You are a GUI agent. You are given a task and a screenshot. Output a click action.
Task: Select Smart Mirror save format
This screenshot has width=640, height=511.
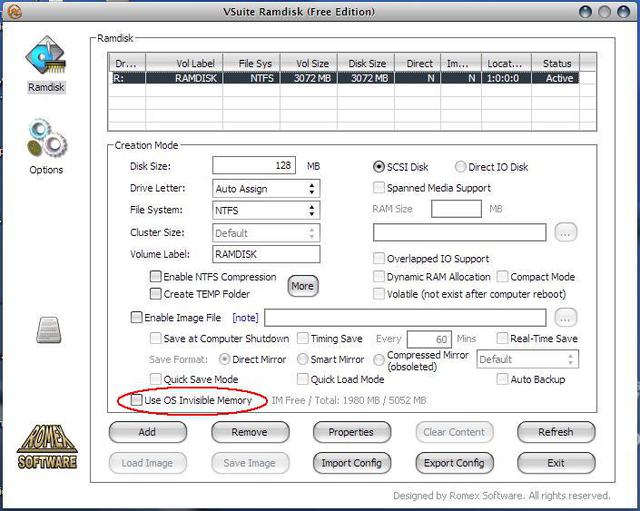point(302,359)
